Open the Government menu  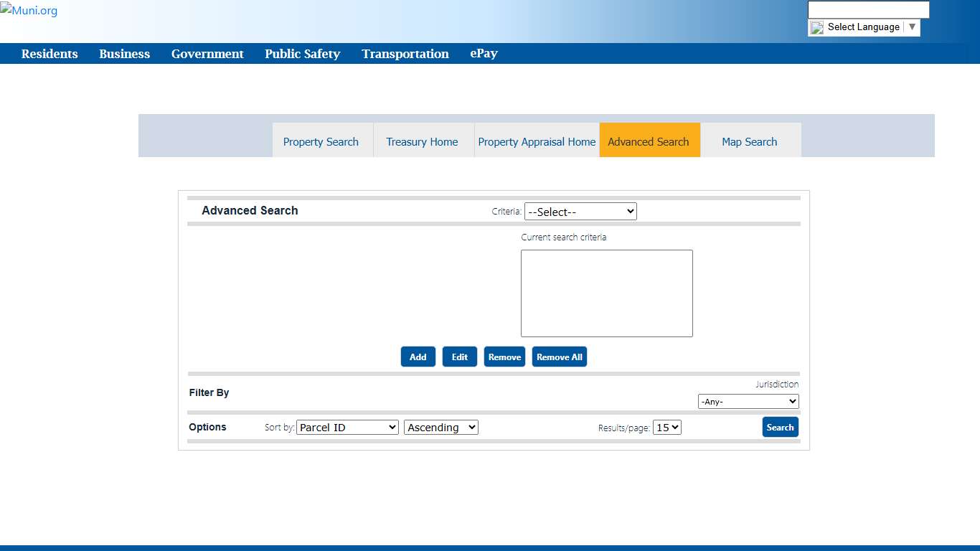tap(207, 54)
